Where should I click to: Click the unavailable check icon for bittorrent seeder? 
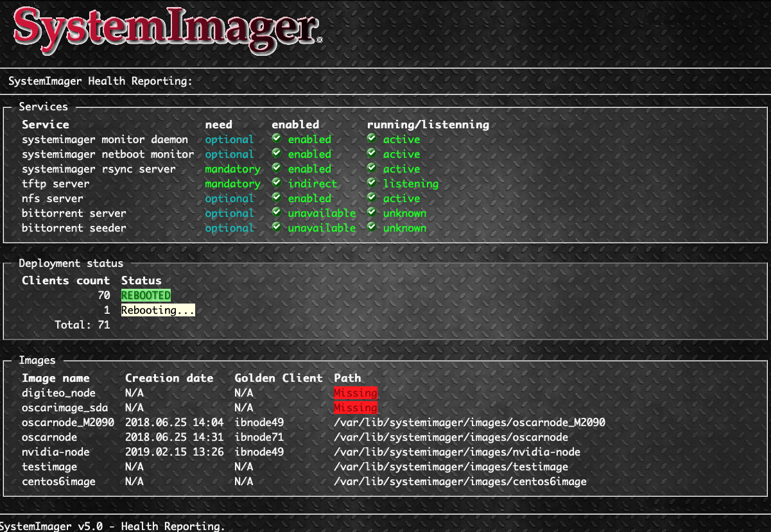coord(277,227)
